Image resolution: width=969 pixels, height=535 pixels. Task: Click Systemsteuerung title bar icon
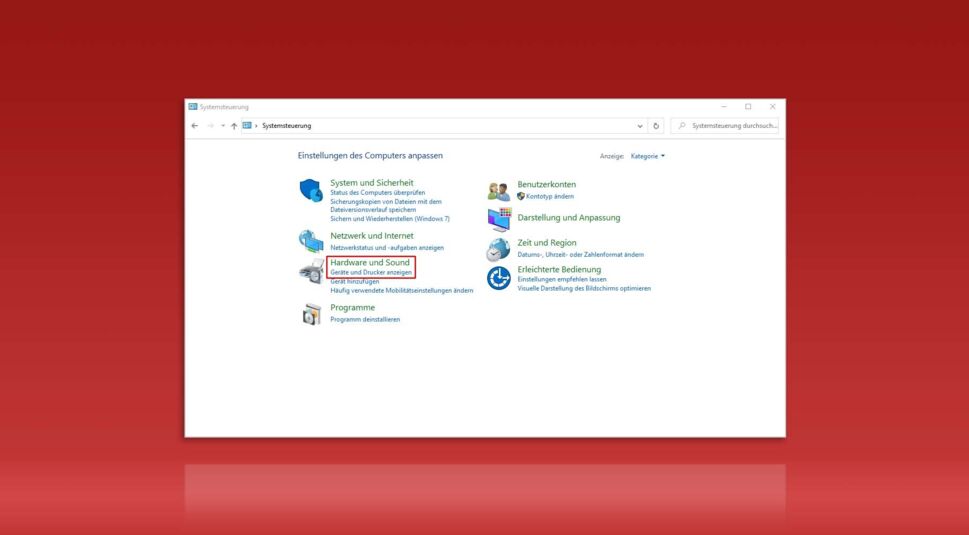193,107
